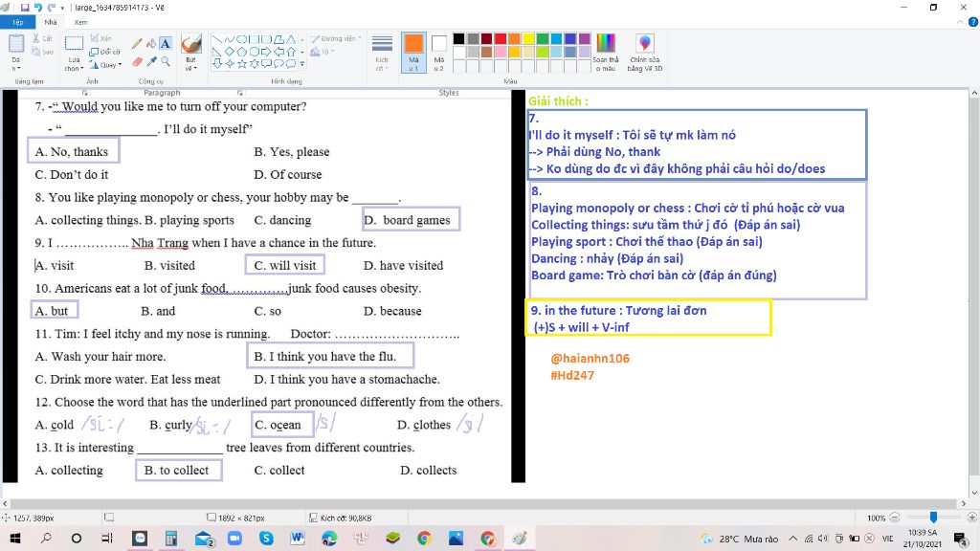
Task: Click the Cut (Cắt) scissors icon
Action: point(42,38)
